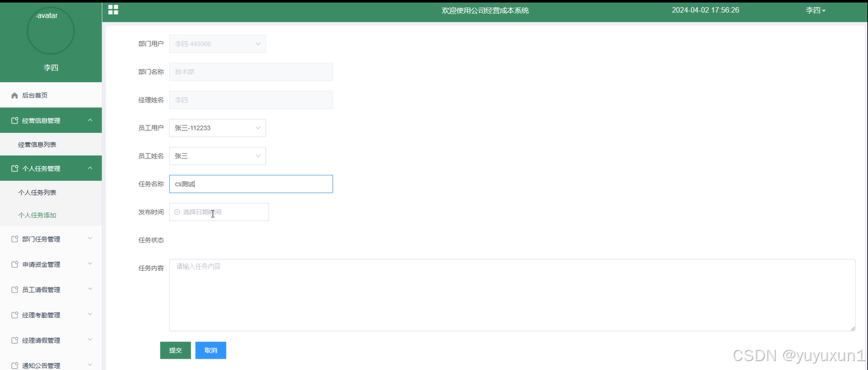Open the 李四 user menu in header

[815, 10]
